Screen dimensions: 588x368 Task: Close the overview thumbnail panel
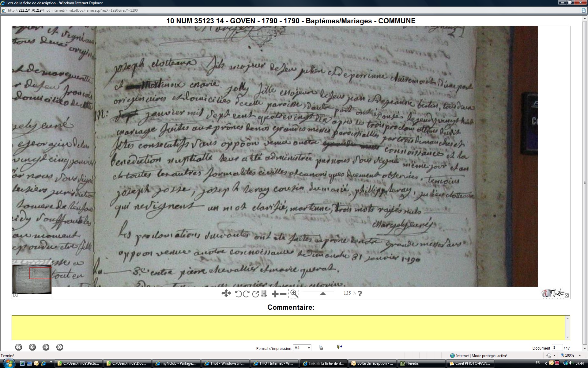click(15, 295)
